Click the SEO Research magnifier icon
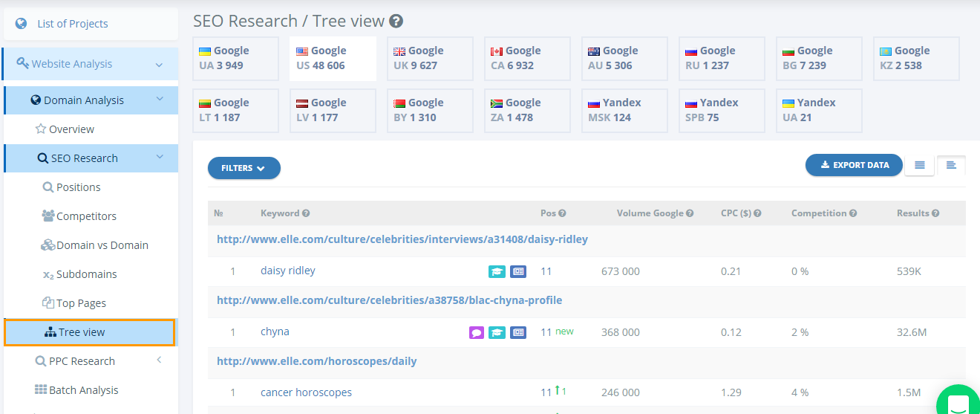 coord(43,158)
